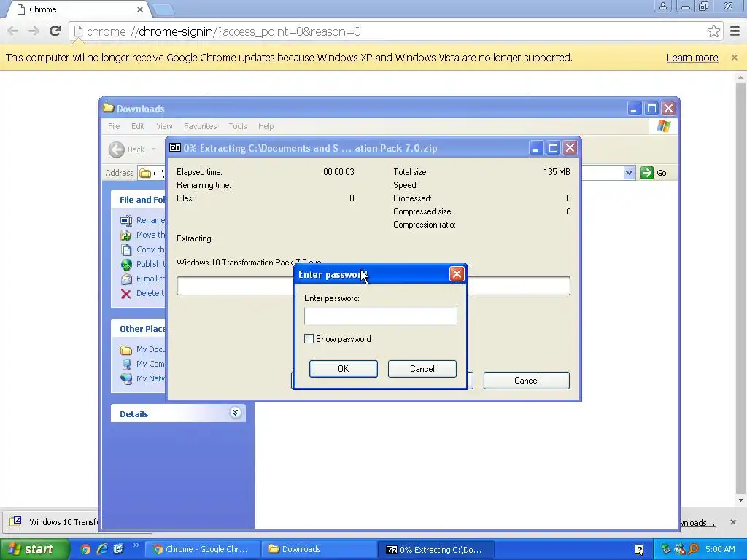
Task: Switch to 0% Extracting taskbar button
Action: tap(436, 549)
